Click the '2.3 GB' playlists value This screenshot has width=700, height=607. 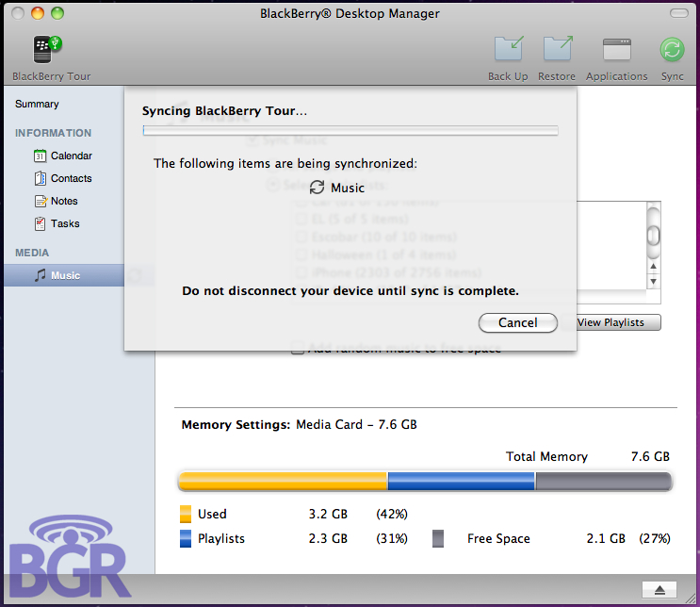point(328,538)
